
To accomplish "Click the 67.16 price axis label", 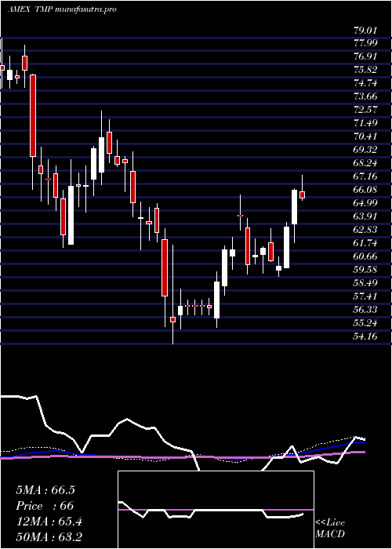I will pyautogui.click(x=365, y=176).
